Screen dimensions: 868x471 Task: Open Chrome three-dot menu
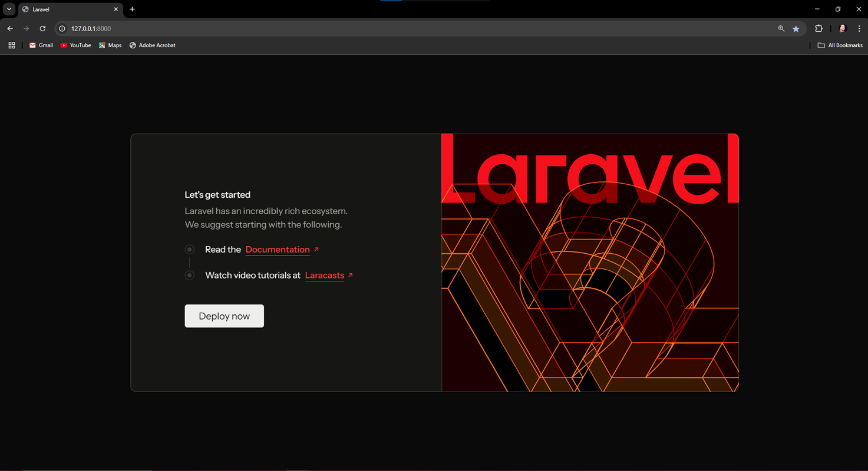pyautogui.click(x=859, y=28)
